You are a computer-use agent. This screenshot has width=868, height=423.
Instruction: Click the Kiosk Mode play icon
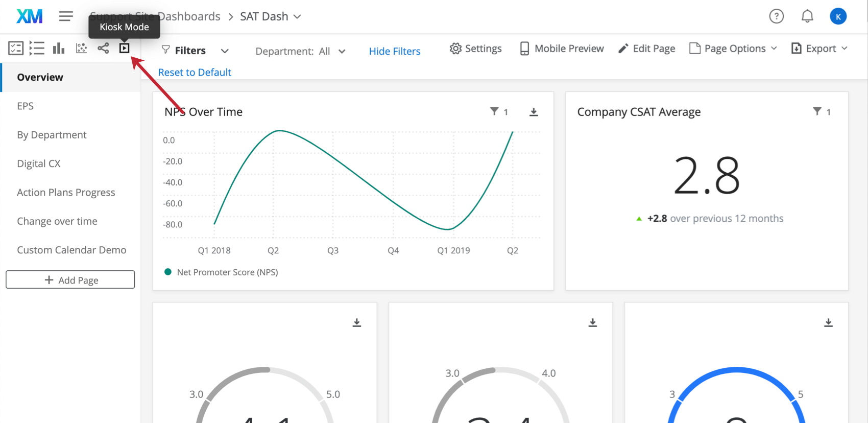pos(124,48)
